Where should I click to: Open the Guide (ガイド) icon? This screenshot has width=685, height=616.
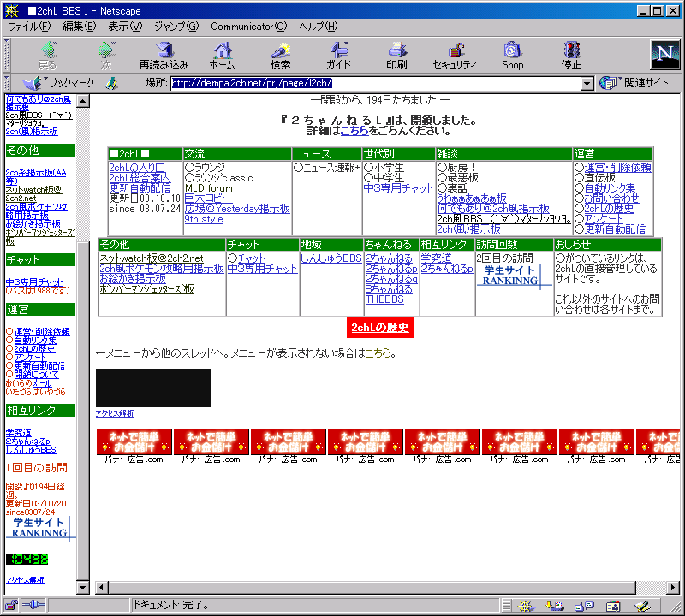pyautogui.click(x=338, y=55)
